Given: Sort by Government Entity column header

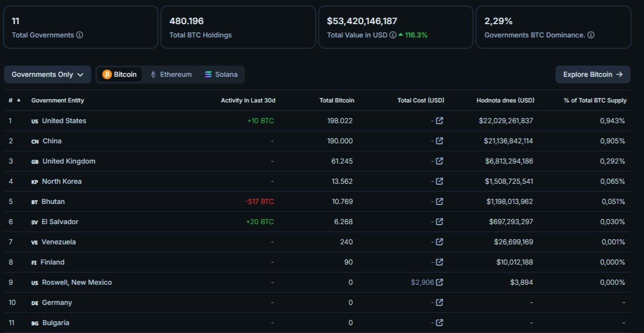Looking at the screenshot, I should coord(58,100).
